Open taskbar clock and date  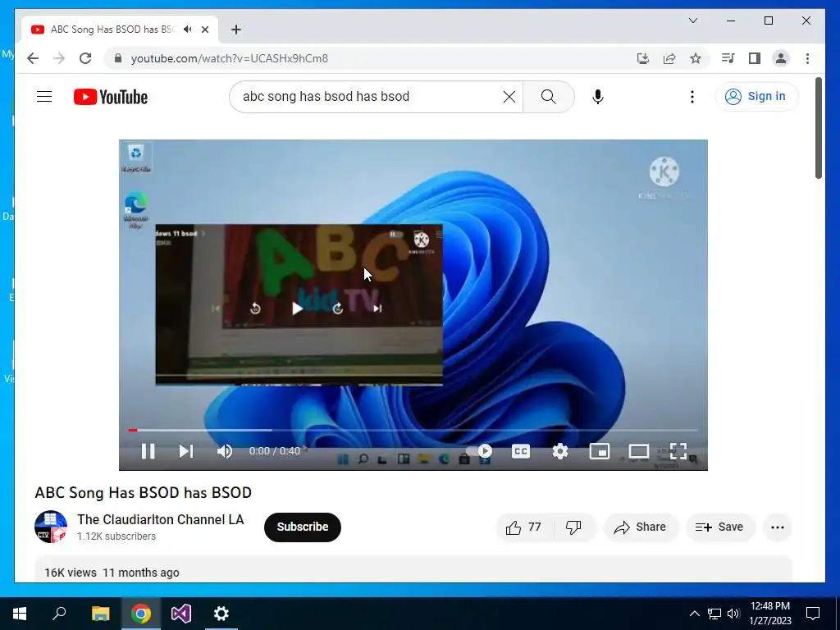coord(769,614)
